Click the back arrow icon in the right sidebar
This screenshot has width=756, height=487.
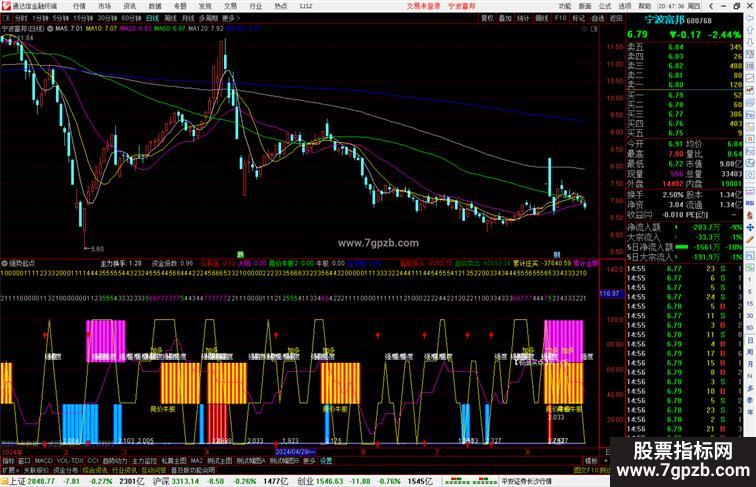coord(750,18)
